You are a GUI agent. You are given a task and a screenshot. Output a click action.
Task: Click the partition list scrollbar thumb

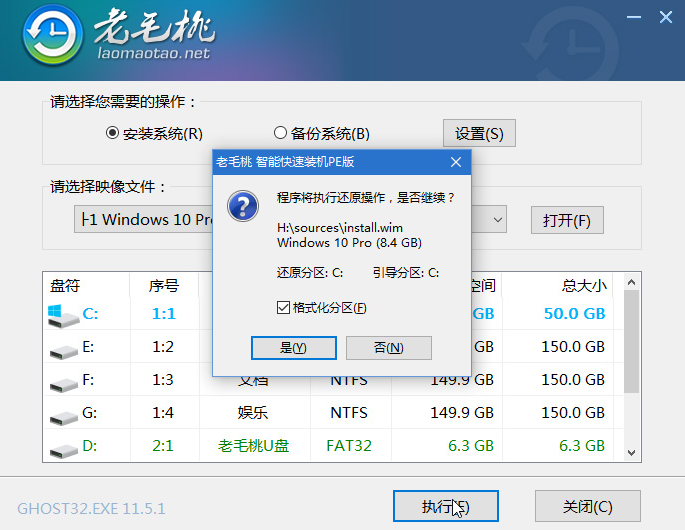pyautogui.click(x=631, y=340)
